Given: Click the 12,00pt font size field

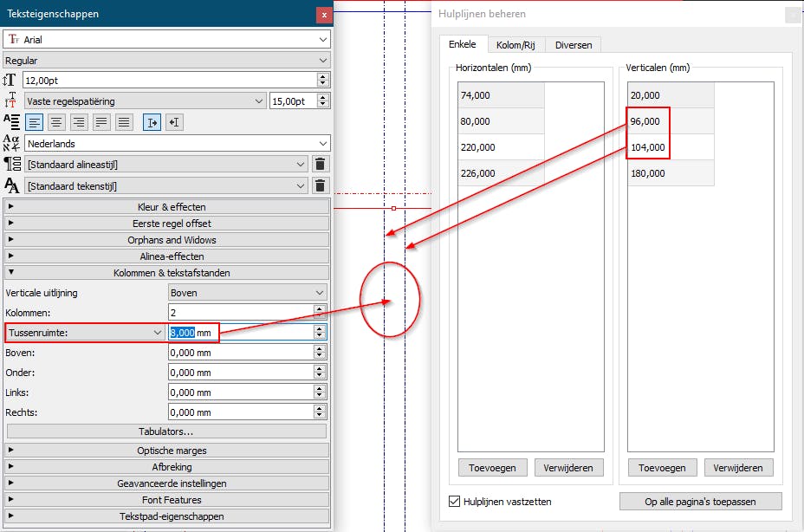Looking at the screenshot, I should 170,80.
